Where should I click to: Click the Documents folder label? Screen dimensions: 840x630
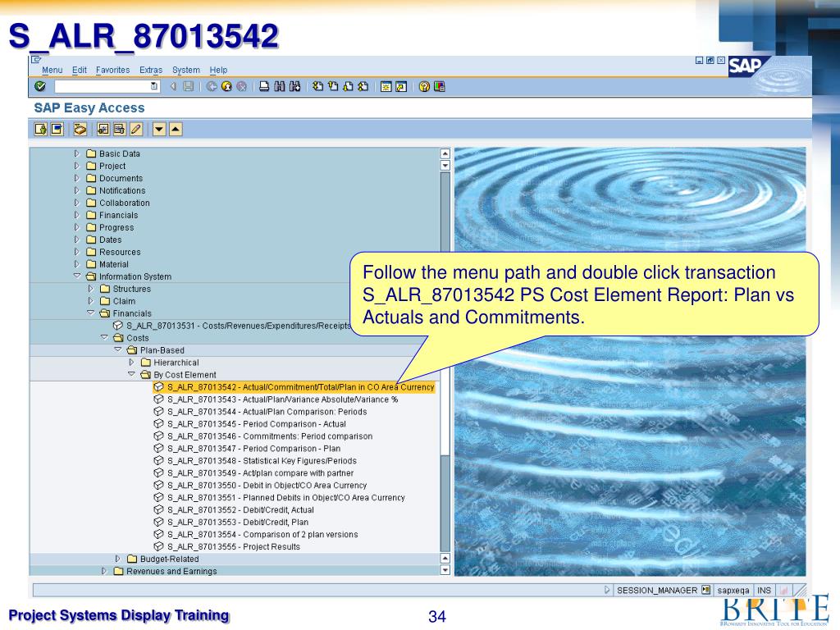click(x=121, y=178)
